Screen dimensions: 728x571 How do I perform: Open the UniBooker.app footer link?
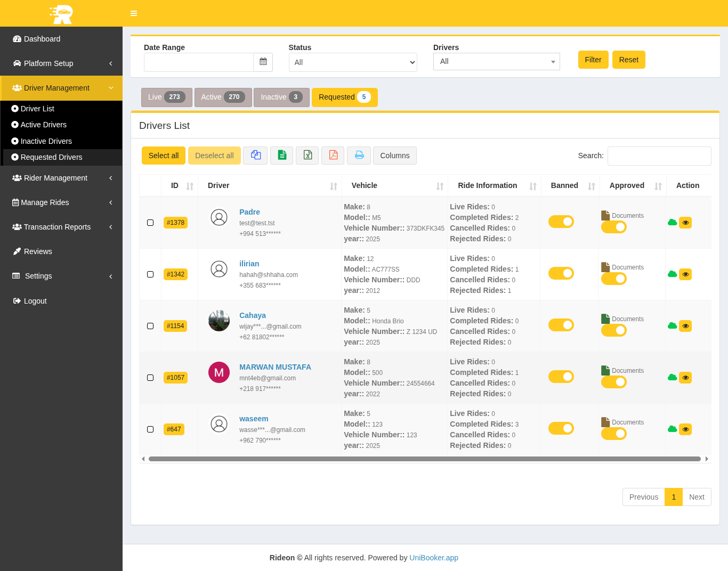(x=434, y=558)
